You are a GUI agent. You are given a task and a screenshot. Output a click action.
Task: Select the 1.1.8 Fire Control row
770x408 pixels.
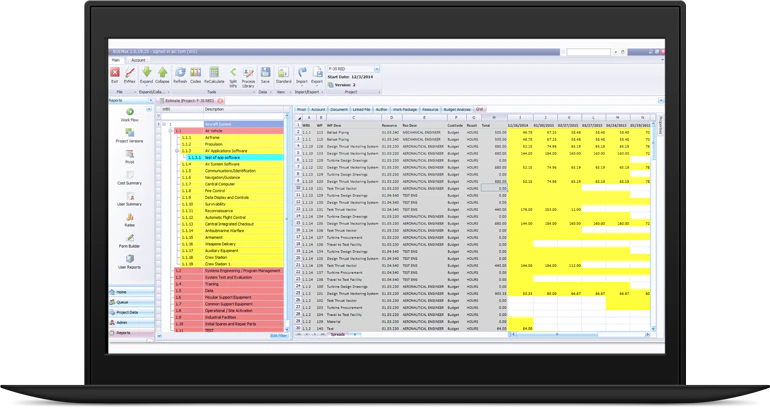point(232,191)
